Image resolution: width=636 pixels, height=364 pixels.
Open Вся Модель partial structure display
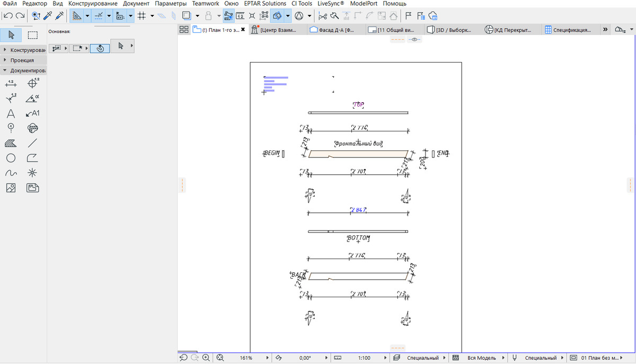[x=482, y=358]
